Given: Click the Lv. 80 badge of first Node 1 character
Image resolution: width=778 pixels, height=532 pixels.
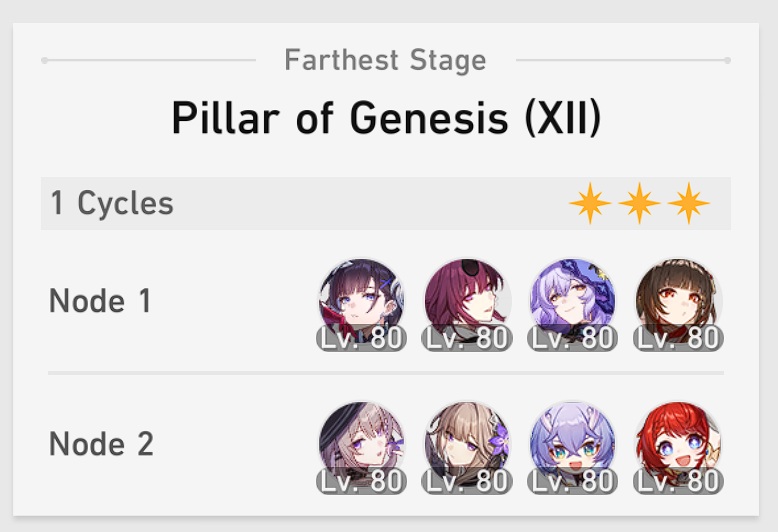Looking at the screenshot, I should click(x=362, y=338).
